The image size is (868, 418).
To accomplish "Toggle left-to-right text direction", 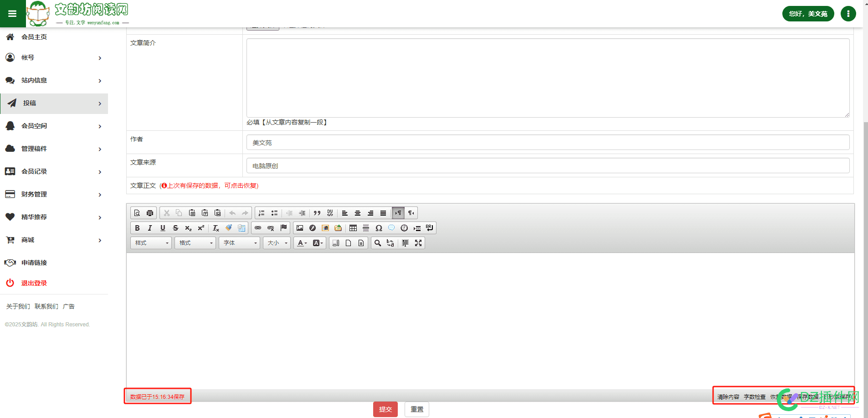I will tap(398, 213).
